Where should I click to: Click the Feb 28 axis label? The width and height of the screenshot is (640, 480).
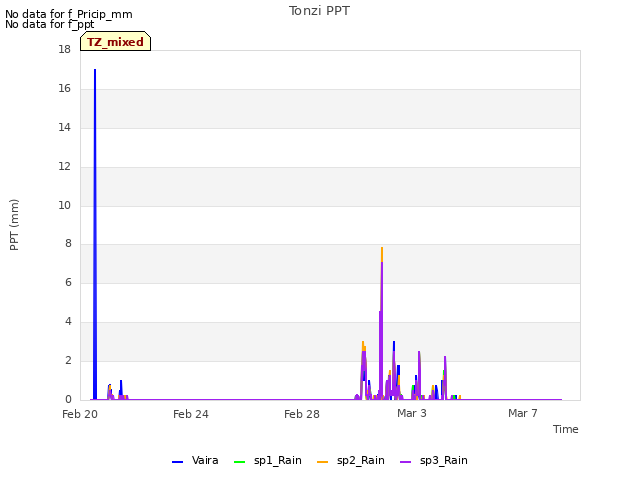tap(302, 414)
